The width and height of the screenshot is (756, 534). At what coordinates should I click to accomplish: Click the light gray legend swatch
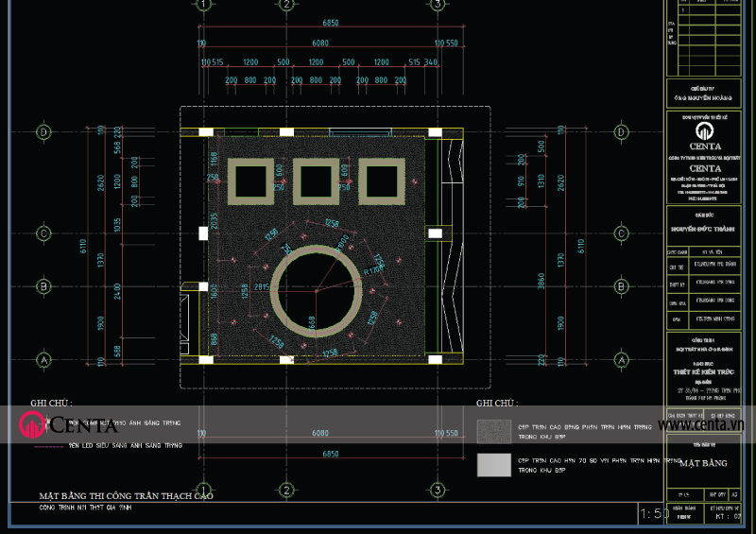coord(492,464)
